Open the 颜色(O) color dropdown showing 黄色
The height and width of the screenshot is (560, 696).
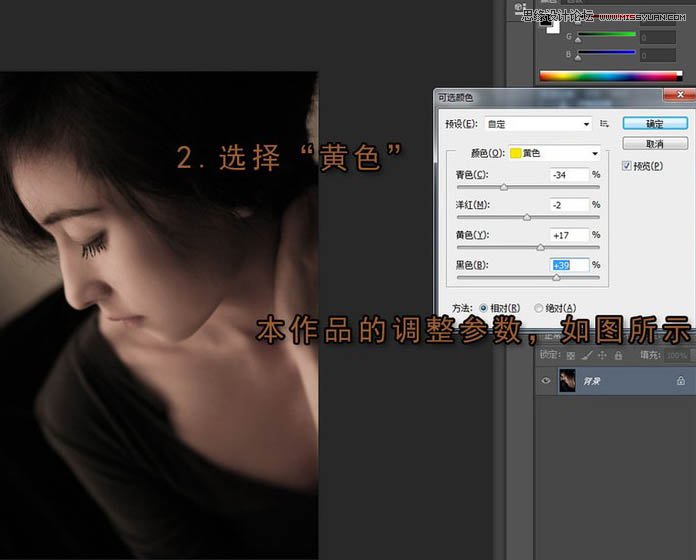554,154
